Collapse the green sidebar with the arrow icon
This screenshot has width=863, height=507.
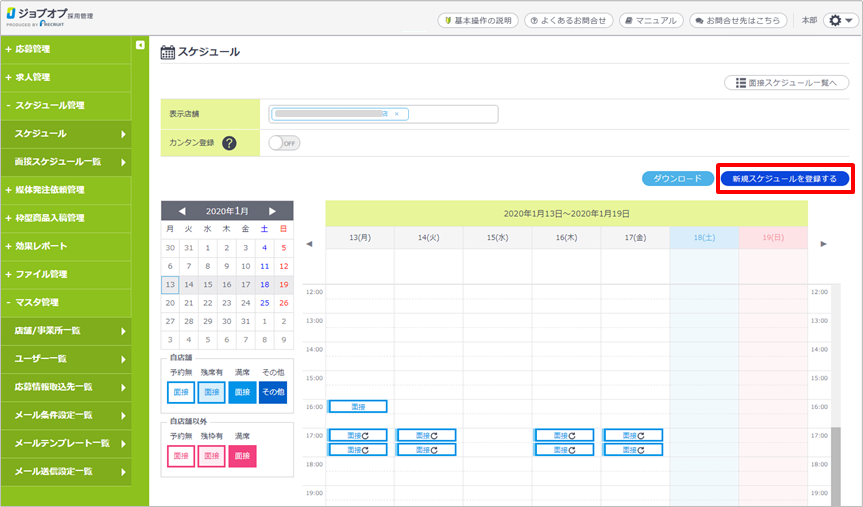click(140, 46)
